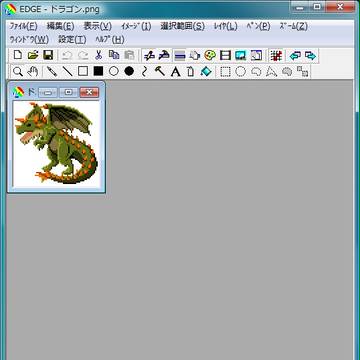Click the dragon image canvas

(x=57, y=144)
